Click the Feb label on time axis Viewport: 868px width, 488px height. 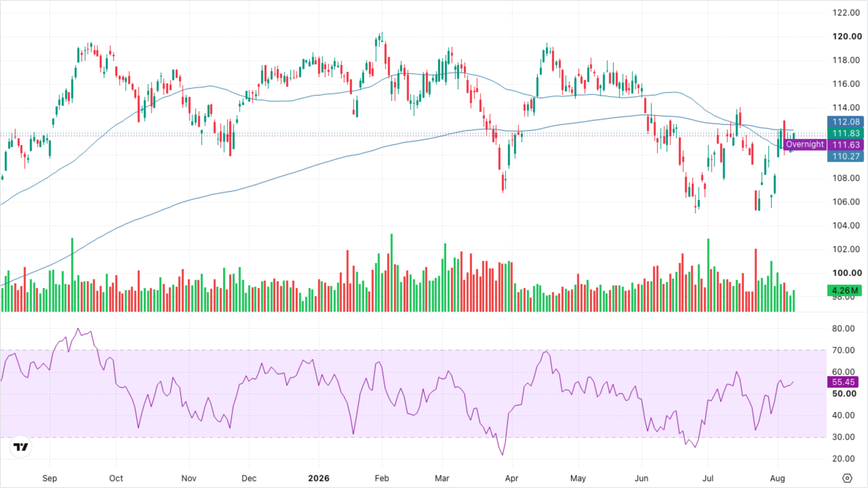(x=381, y=478)
